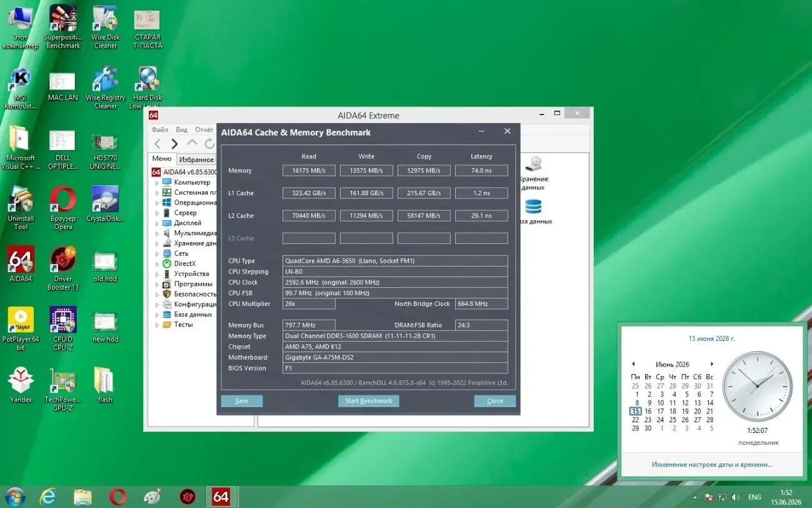Click the ENG language indicator in tray
This screenshot has width=812, height=508.
click(754, 497)
